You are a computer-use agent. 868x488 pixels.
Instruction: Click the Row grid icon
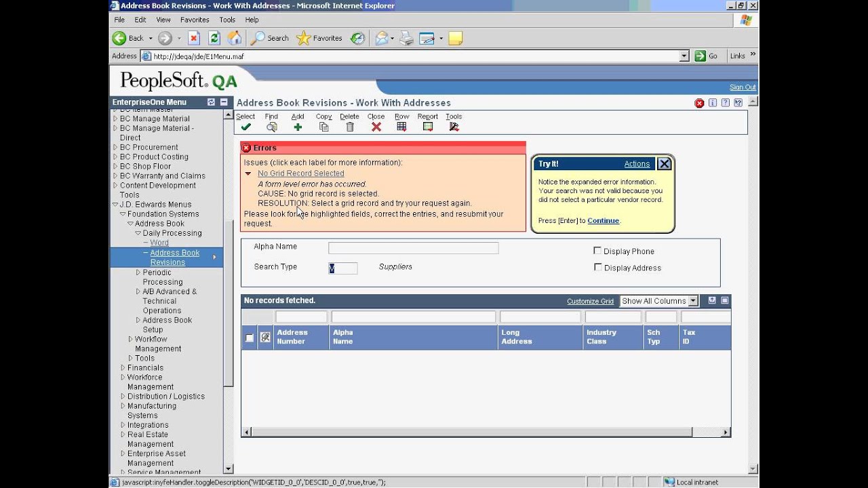[x=401, y=127]
